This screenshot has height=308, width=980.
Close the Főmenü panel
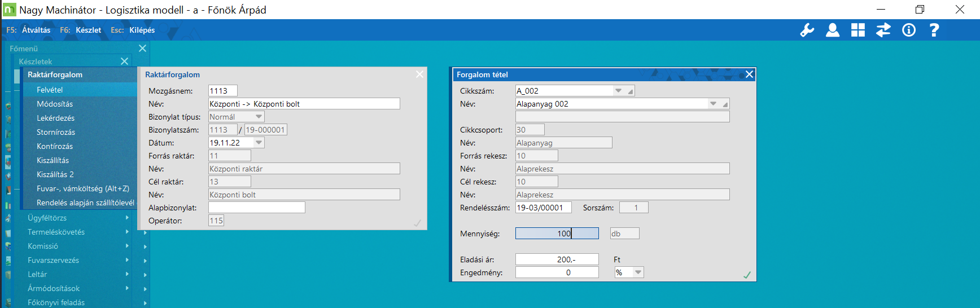[x=143, y=49]
